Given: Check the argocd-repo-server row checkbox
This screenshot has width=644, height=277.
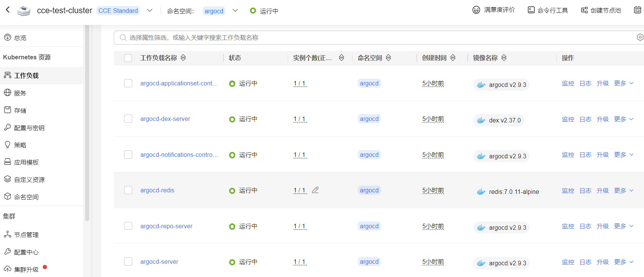Looking at the screenshot, I should click(128, 226).
